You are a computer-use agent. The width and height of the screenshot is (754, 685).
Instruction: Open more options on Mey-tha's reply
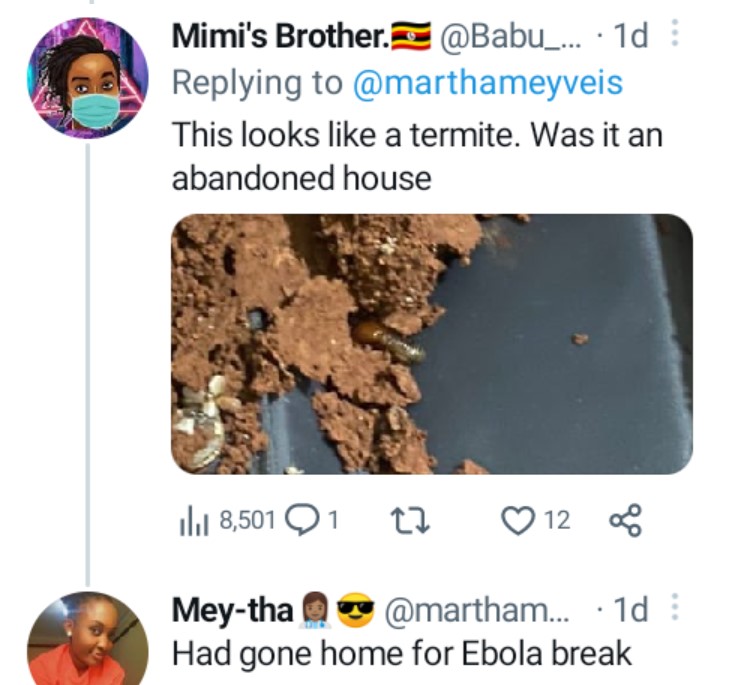tap(673, 608)
